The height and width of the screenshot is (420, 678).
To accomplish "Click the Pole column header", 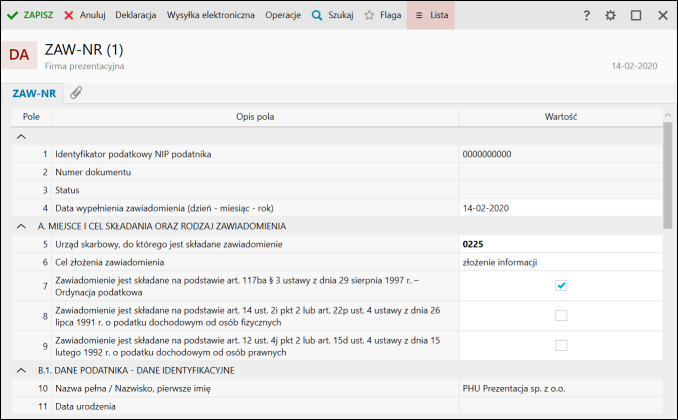I will (x=31, y=117).
